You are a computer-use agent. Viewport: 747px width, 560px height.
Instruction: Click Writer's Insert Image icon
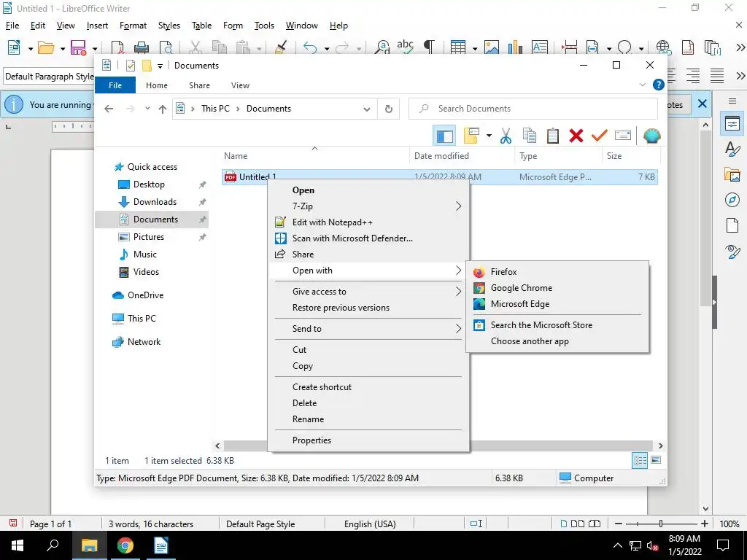click(x=491, y=47)
